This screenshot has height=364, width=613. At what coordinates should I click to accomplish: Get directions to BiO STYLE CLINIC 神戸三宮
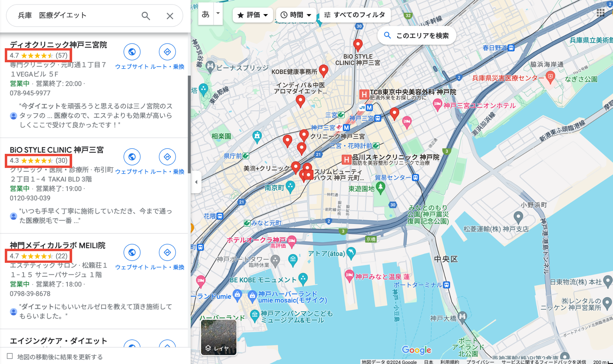[167, 157]
